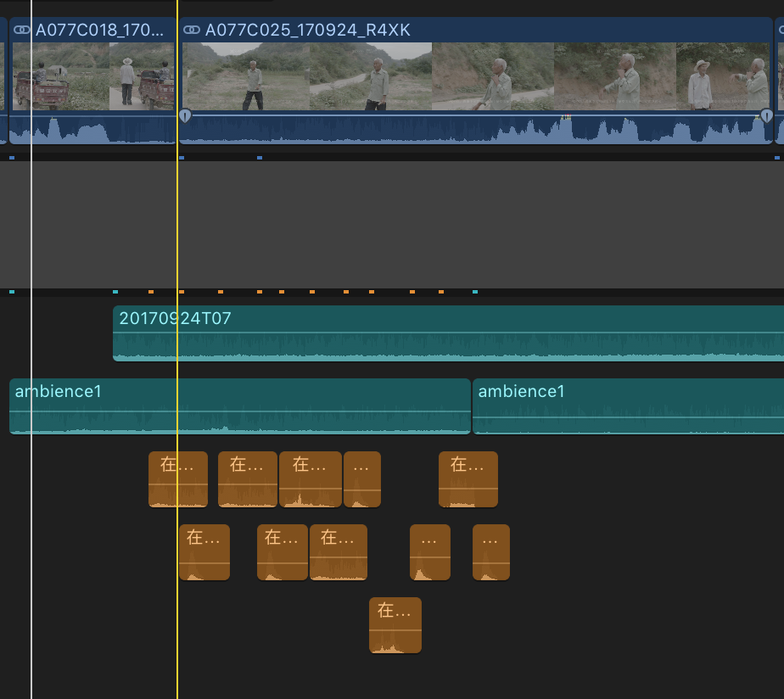The height and width of the screenshot is (699, 784).
Task: Click the A077C025_170924_R4XK clip title
Action: tap(307, 31)
